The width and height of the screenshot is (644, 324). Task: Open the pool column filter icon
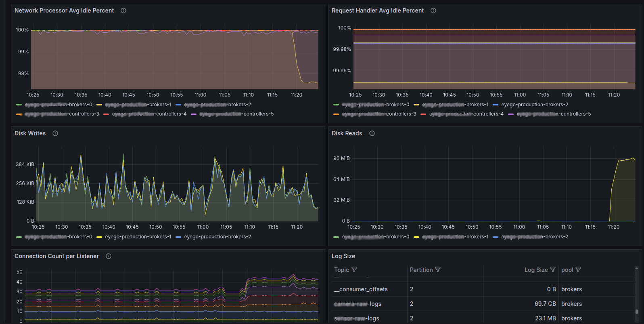point(578,269)
